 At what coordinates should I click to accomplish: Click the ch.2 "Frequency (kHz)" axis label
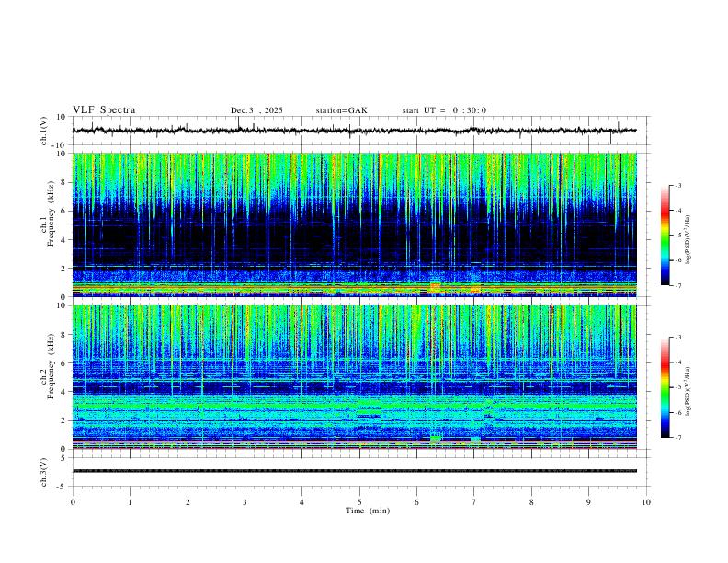coord(51,366)
